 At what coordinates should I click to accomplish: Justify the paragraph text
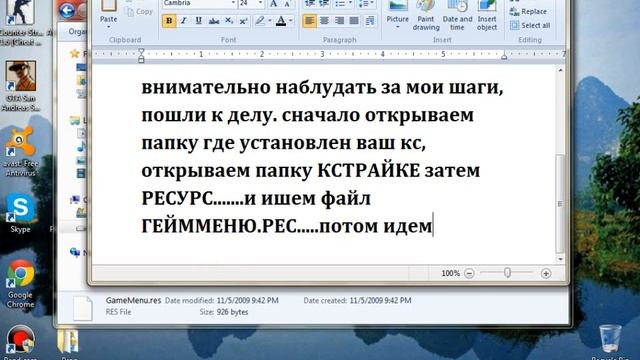tap(354, 21)
